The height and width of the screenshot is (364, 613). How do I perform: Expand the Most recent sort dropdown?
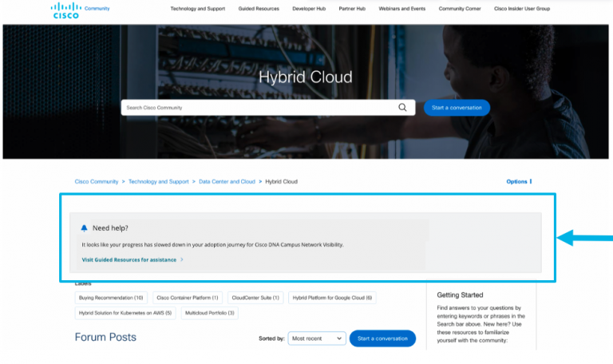(317, 338)
